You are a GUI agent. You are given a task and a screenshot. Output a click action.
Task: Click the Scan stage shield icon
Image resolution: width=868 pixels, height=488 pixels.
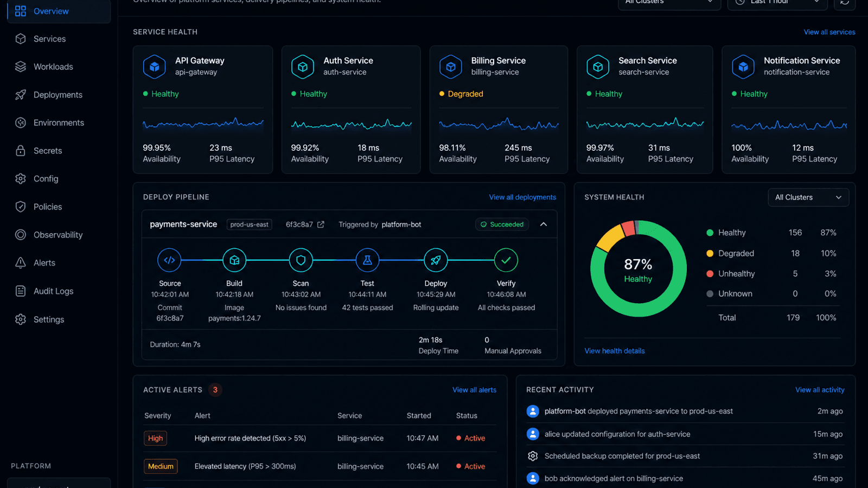coord(301,260)
